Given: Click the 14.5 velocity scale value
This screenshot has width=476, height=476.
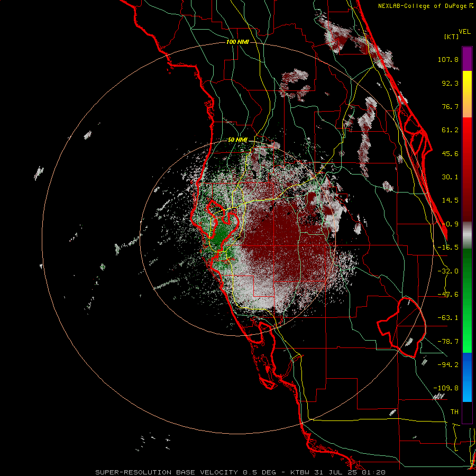Looking at the screenshot, I should tap(450, 200).
